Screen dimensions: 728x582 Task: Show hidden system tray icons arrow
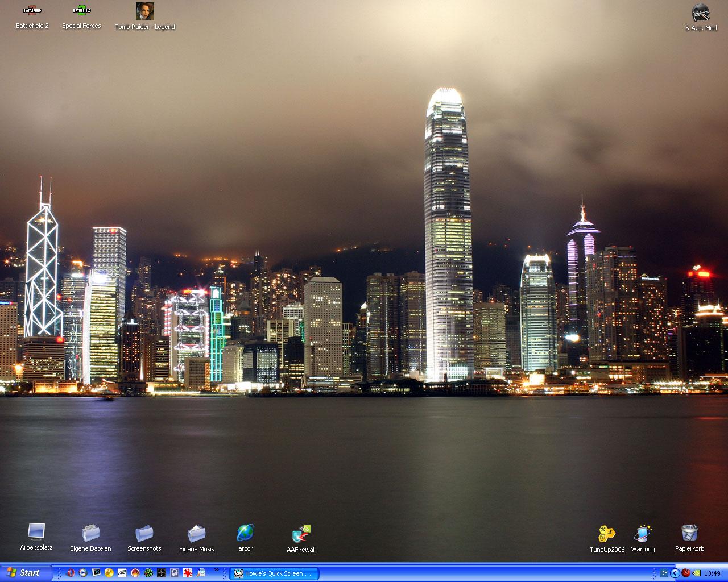(675, 573)
